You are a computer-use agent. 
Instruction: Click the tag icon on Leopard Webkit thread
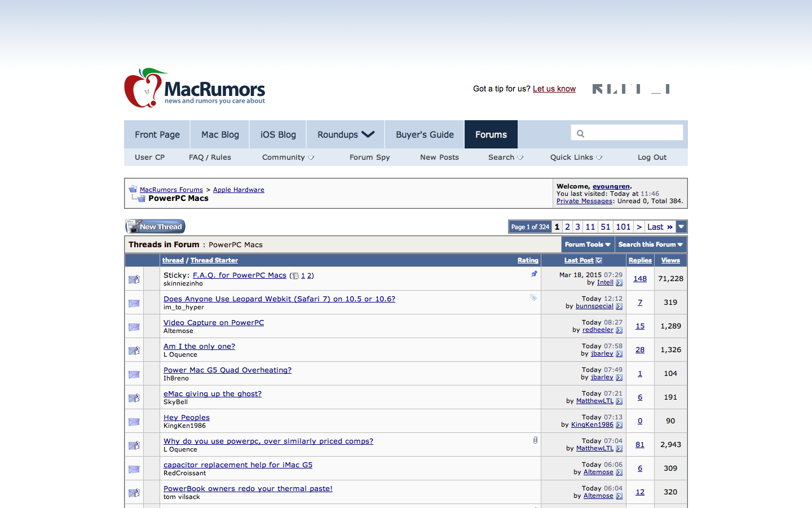pyautogui.click(x=533, y=297)
